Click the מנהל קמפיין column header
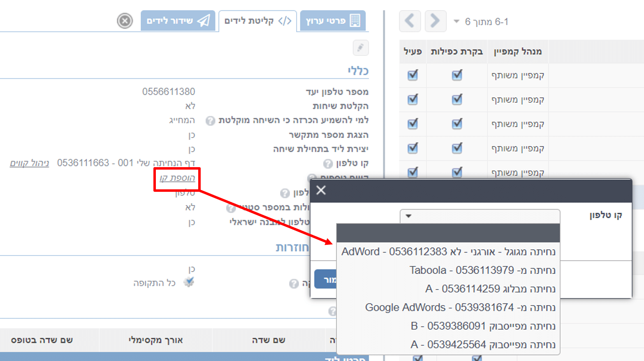This screenshot has height=361, width=644. pos(518,51)
